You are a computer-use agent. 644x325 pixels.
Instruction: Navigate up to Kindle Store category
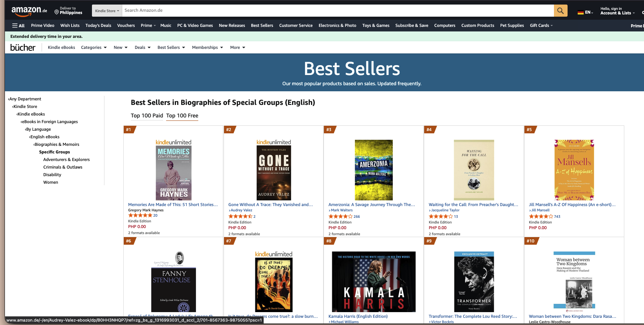25,106
